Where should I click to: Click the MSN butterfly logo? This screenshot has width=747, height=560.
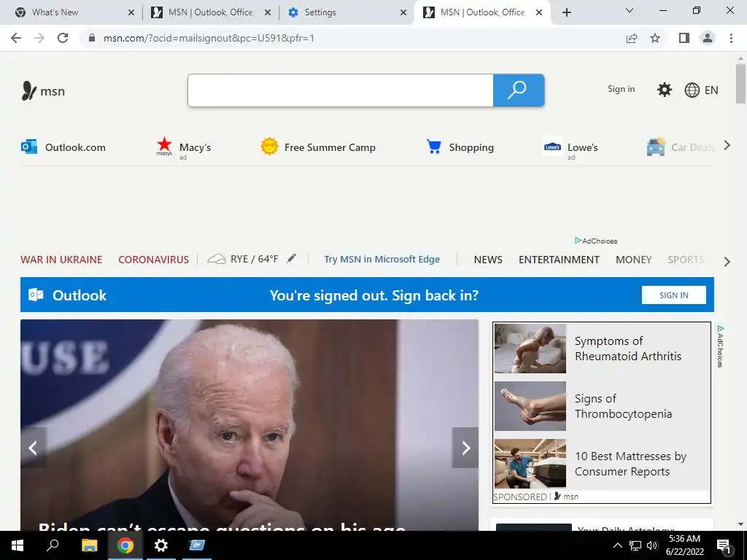click(43, 90)
